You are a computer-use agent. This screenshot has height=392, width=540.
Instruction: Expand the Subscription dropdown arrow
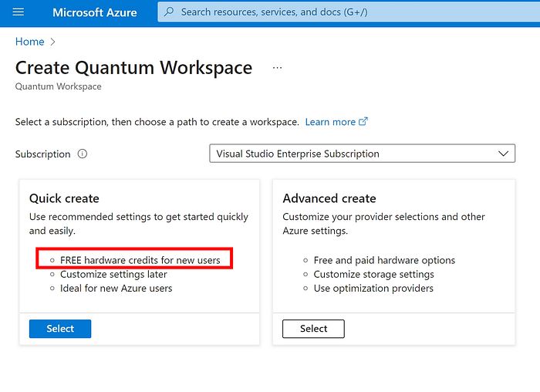[x=503, y=154]
